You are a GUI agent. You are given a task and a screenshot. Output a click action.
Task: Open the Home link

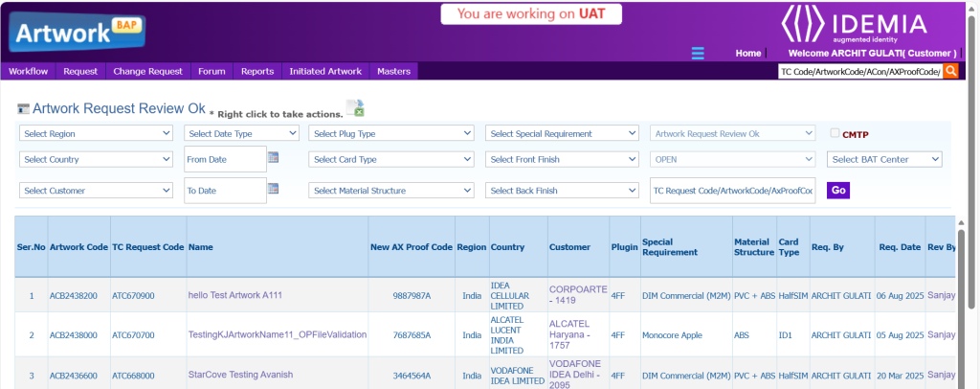[x=747, y=53]
